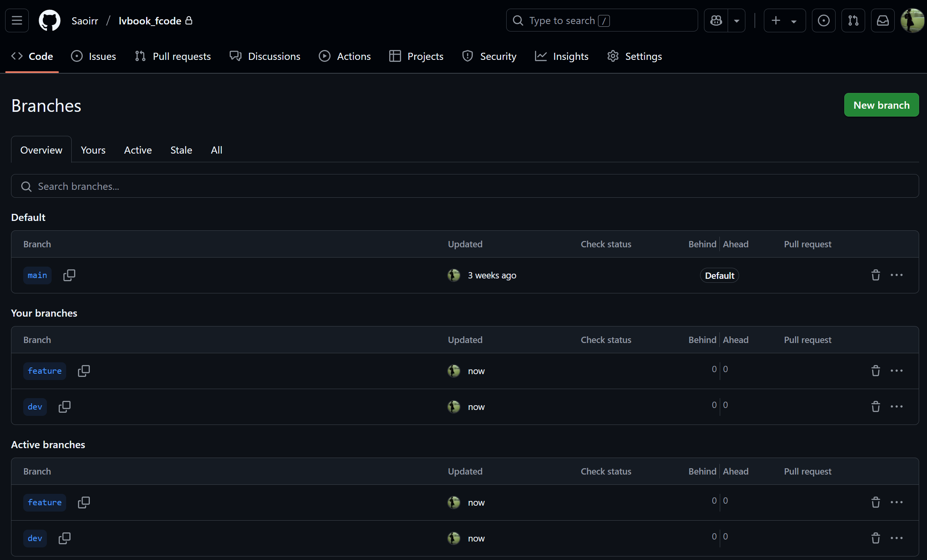Delete the dev branch in Active branches

[x=875, y=538]
